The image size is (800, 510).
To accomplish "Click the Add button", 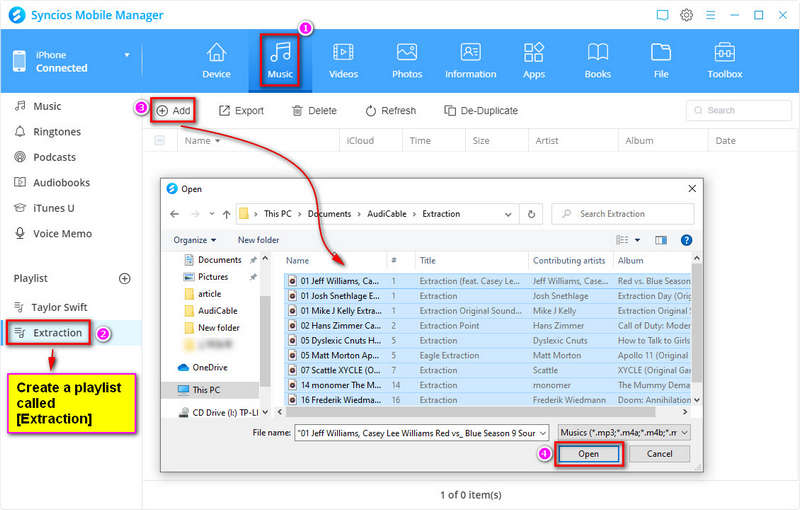I will tap(173, 111).
